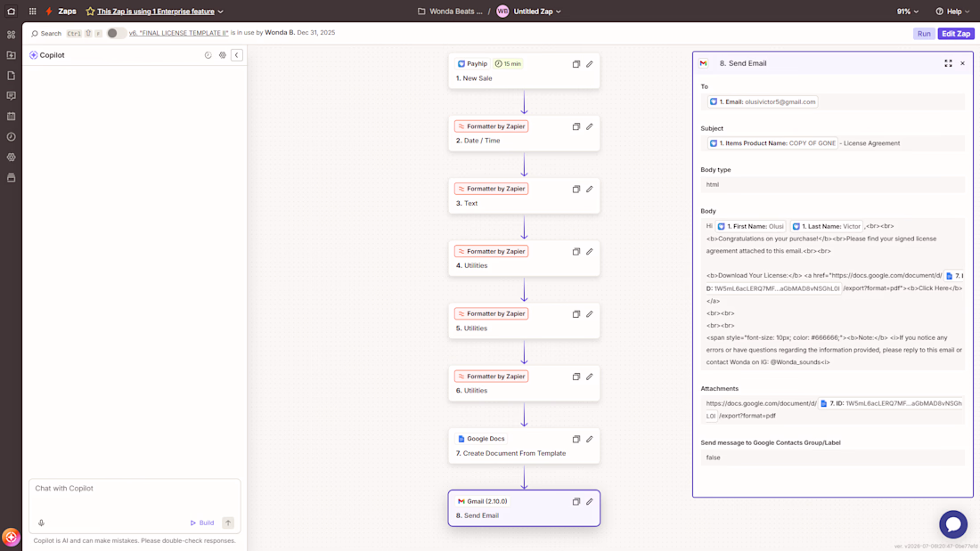The width and height of the screenshot is (980, 551).
Task: Duplicate step 1 New Sale
Action: (x=576, y=64)
